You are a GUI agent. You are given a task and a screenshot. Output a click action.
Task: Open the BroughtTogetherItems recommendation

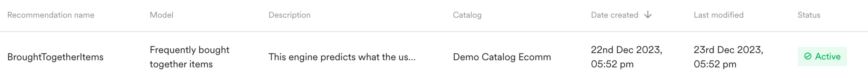pyautogui.click(x=55, y=57)
